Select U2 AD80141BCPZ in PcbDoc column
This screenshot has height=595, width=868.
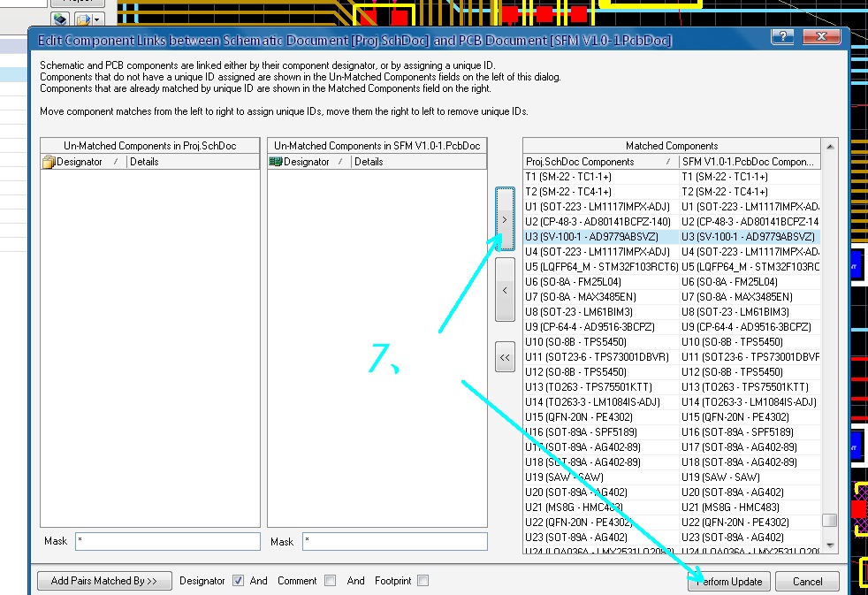pos(750,221)
